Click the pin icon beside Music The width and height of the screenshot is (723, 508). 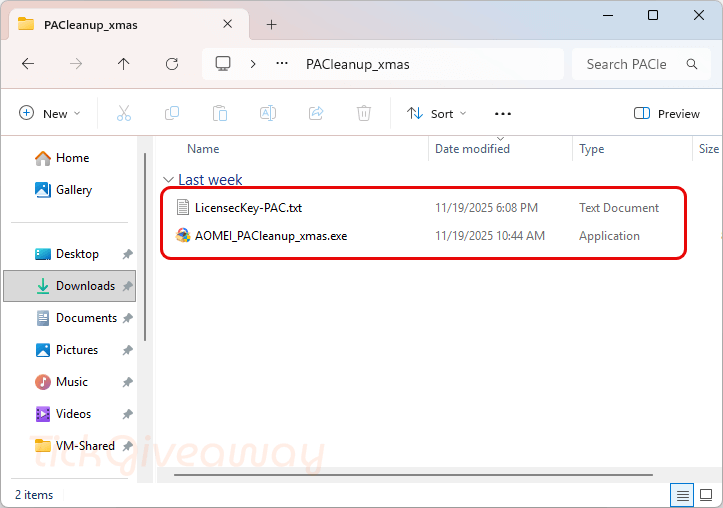(x=128, y=382)
